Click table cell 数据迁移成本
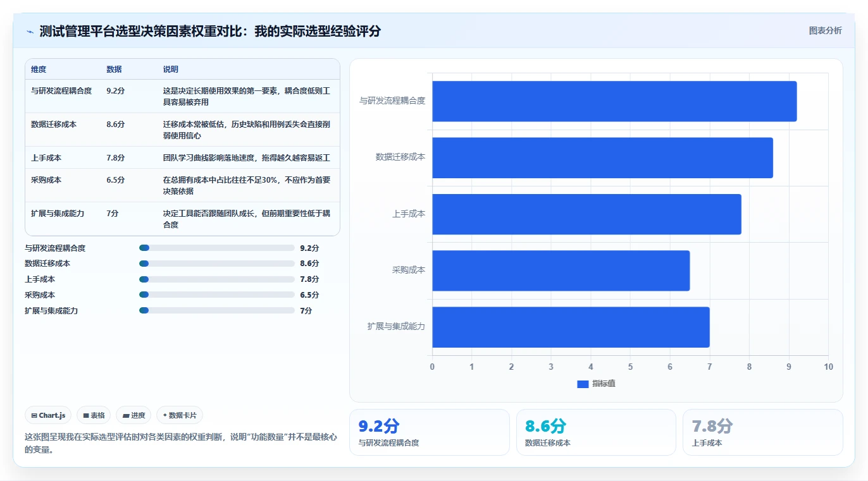The width and height of the screenshot is (868, 481). coord(54,125)
